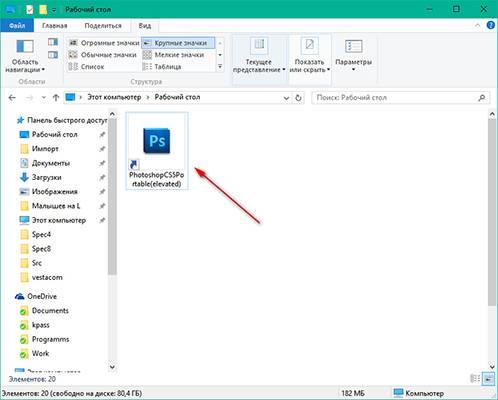Click navigation pane scrollbar up arrow
Image resolution: width=498 pixels, height=400 pixels.
[x=112, y=114]
